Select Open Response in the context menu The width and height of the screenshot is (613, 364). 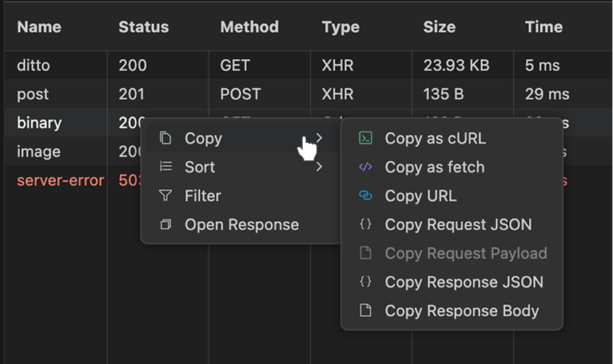[x=241, y=225]
